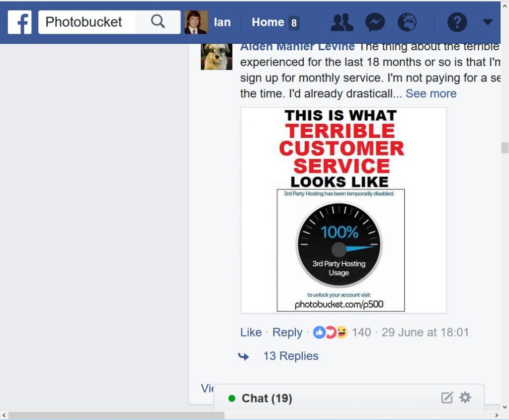Run a search with the magnifying glass
The image size is (509, 420).
pyautogui.click(x=158, y=22)
